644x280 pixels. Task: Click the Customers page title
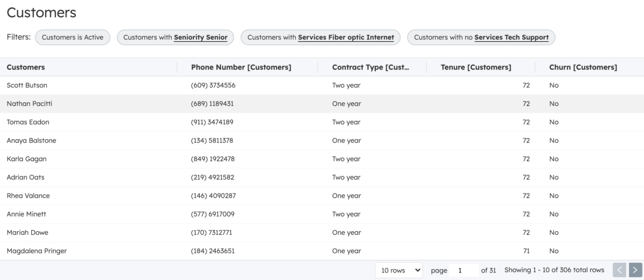(x=41, y=12)
